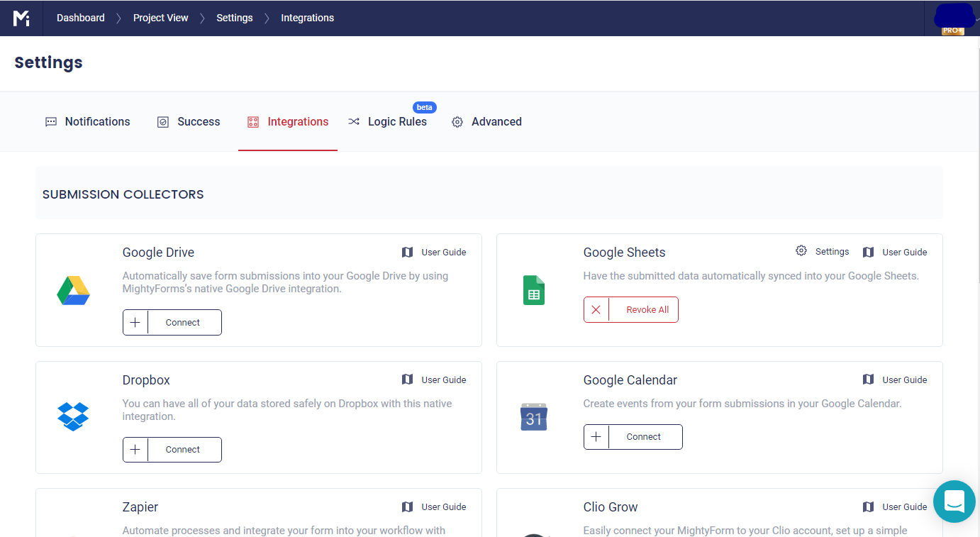Viewport: 980px width, 537px height.
Task: Click the Notifications speech bubble icon
Action: click(50, 121)
